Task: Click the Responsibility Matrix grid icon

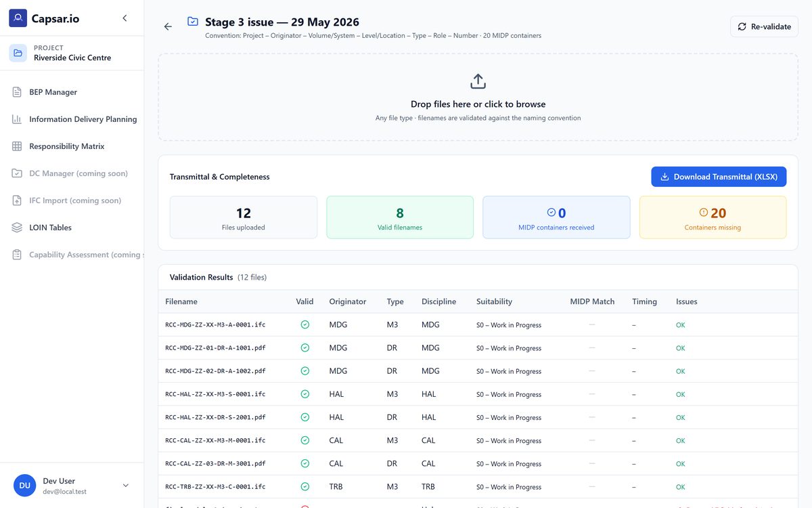Action: click(x=17, y=146)
